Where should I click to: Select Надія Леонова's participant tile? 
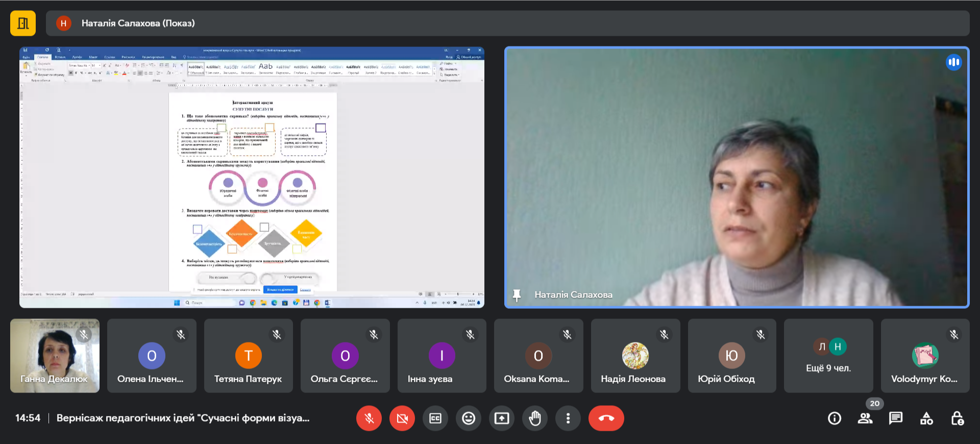click(x=635, y=356)
